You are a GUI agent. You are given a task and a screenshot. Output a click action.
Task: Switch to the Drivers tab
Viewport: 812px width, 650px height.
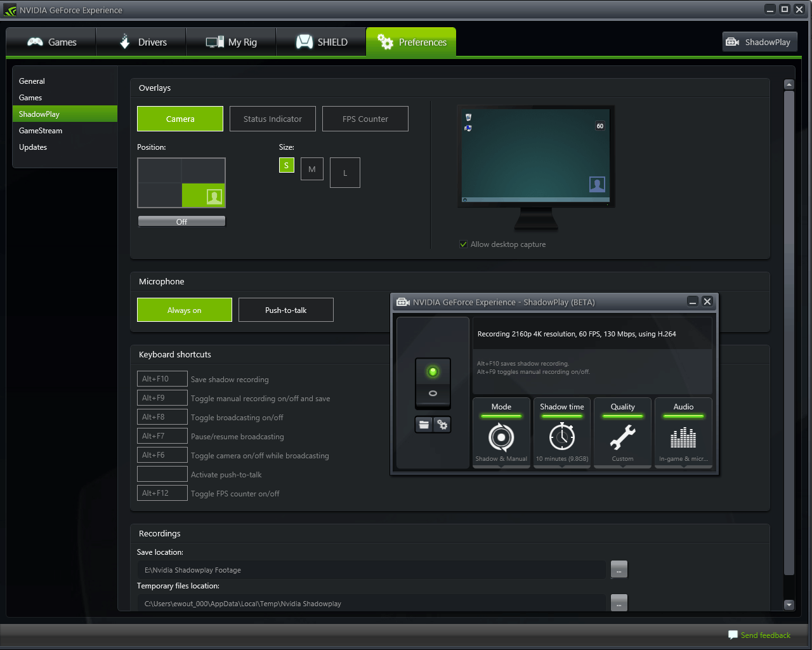[141, 42]
